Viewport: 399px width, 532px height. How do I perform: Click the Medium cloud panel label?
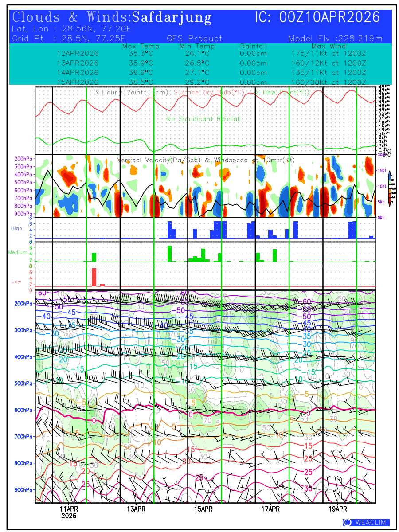pyautogui.click(x=18, y=252)
